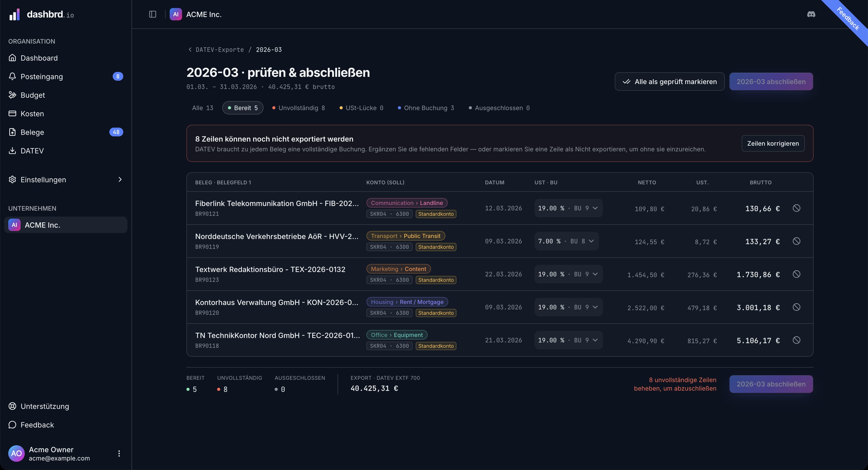Click the Office › Equipment category tag
Screen dimensions: 868x470
[x=397, y=335]
